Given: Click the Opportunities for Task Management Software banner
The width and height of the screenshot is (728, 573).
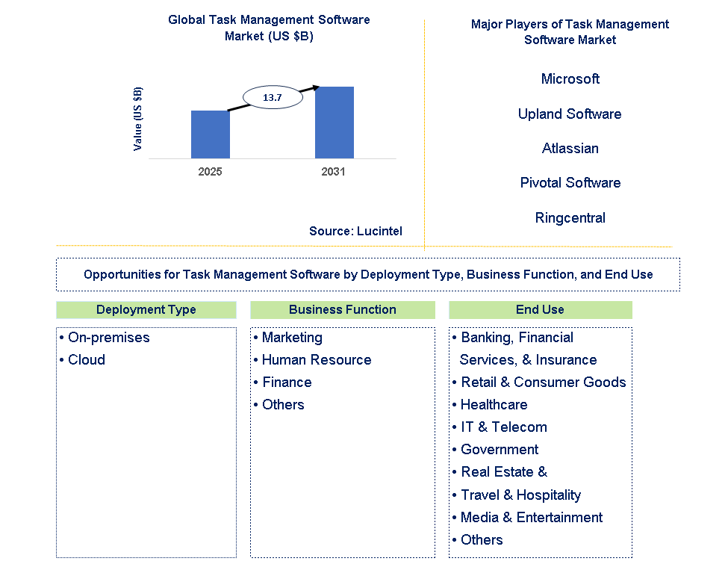Looking at the screenshot, I should click(x=368, y=275).
